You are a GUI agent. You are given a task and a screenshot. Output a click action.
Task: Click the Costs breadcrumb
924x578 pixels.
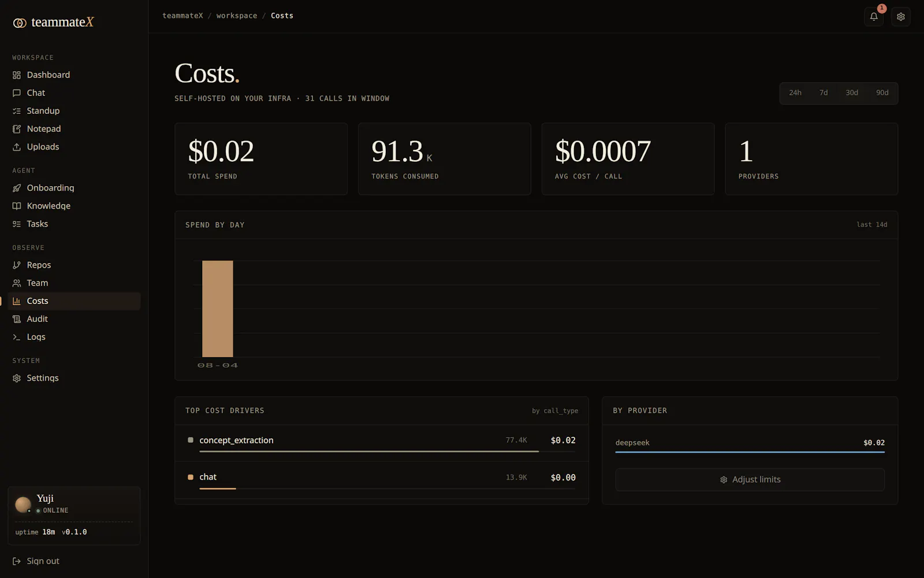(282, 16)
